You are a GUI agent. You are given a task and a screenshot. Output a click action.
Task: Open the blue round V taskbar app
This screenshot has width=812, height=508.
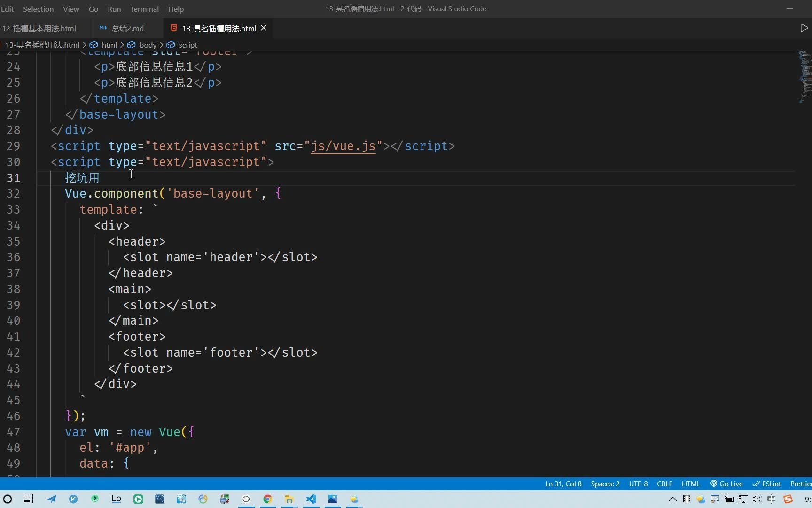click(x=73, y=499)
